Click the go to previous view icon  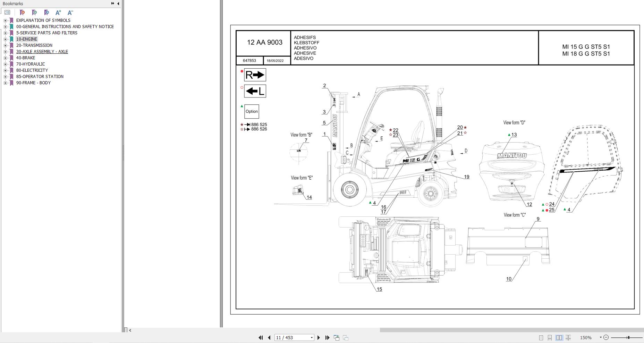pyautogui.click(x=336, y=337)
